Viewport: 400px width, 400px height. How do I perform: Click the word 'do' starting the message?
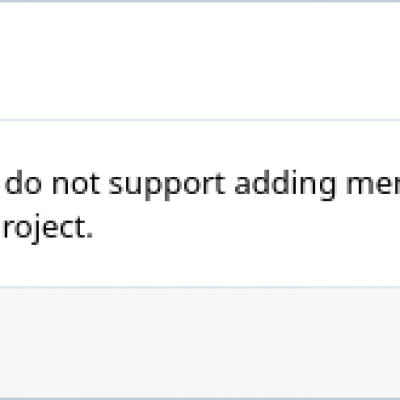(x=23, y=183)
